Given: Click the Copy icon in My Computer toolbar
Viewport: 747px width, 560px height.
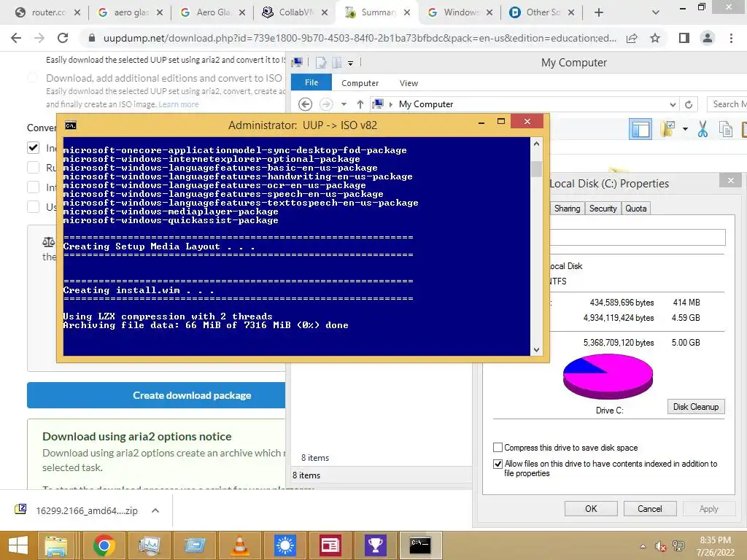Looking at the screenshot, I should click(726, 129).
